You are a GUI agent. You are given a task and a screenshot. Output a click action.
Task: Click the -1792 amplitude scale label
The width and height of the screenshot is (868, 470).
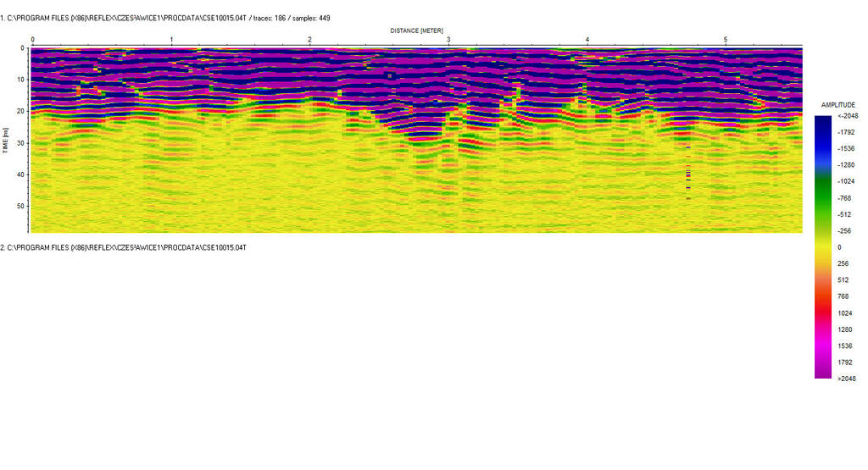[x=846, y=132]
